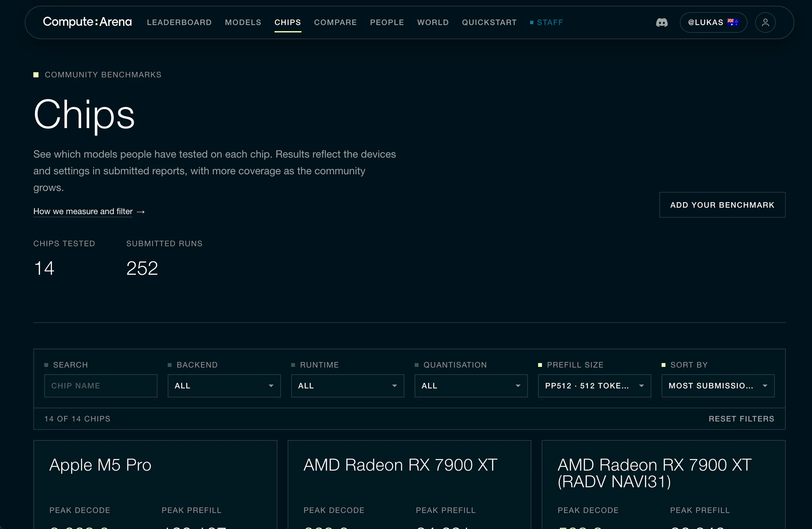Image resolution: width=812 pixels, height=529 pixels.
Task: Open the Apple M5 Pro chip card
Action: pyautogui.click(x=155, y=485)
